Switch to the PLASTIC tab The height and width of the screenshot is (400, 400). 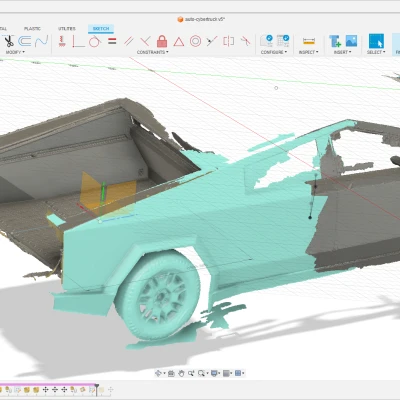32,29
